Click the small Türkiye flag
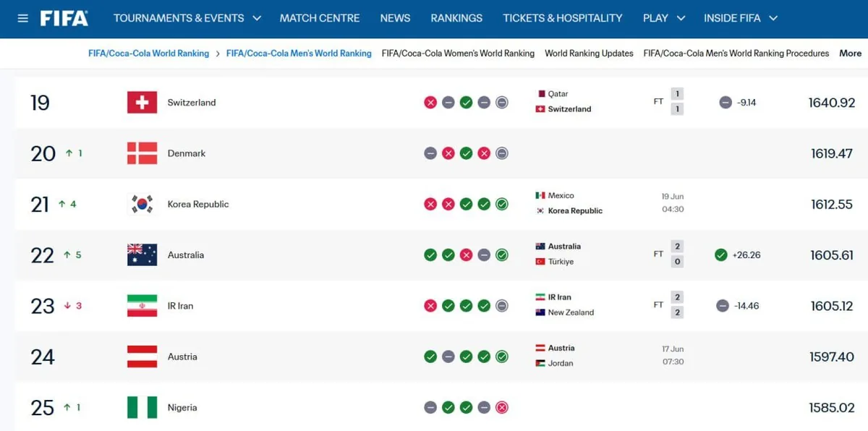This screenshot has height=431, width=868. point(540,262)
